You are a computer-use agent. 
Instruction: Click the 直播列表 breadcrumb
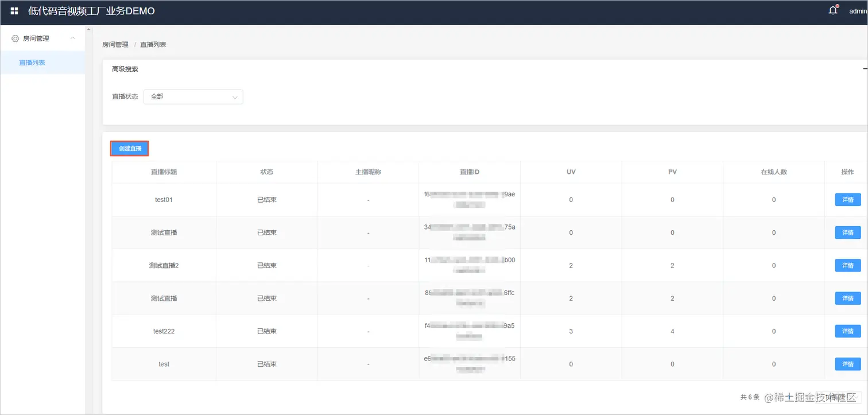click(x=153, y=44)
